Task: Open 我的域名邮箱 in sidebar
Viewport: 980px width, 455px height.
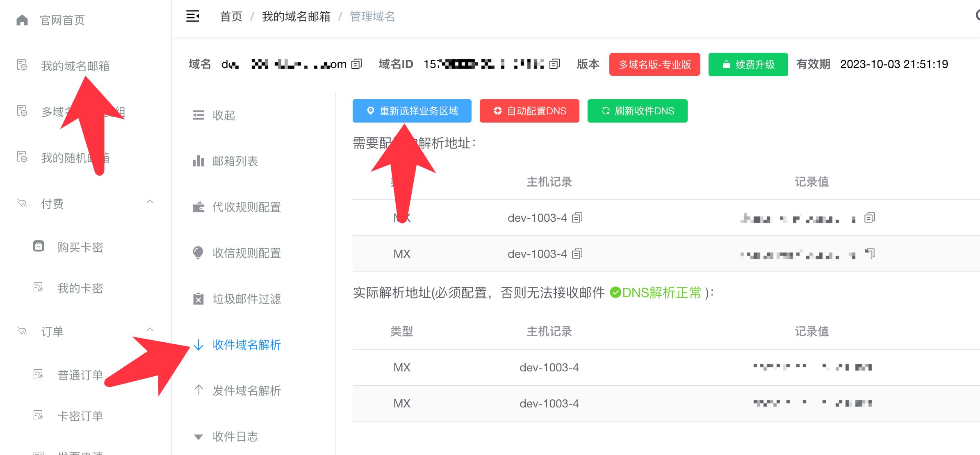Action: tap(75, 66)
